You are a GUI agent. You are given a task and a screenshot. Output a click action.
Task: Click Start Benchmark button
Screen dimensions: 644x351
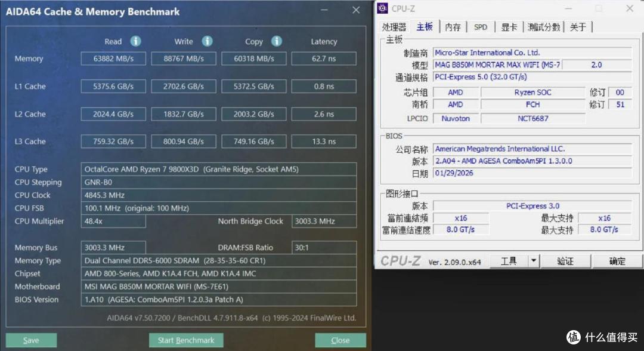coord(186,340)
